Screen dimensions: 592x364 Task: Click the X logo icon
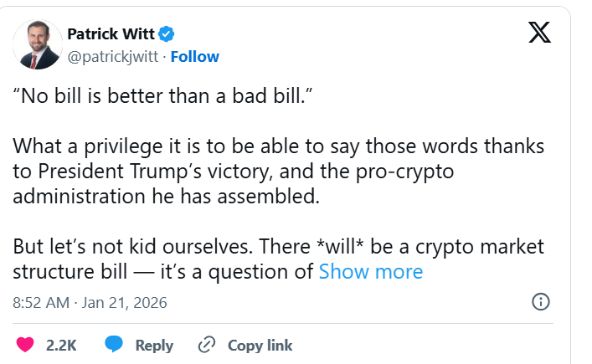point(540,34)
